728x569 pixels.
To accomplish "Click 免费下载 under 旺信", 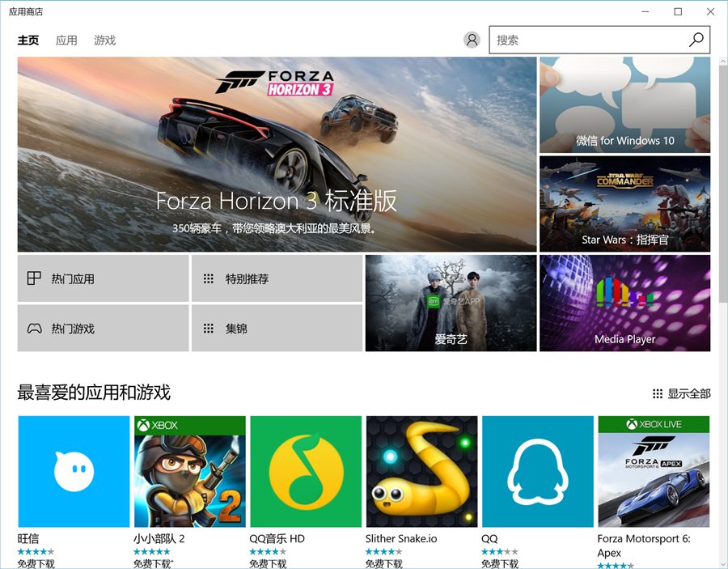I will 36,565.
